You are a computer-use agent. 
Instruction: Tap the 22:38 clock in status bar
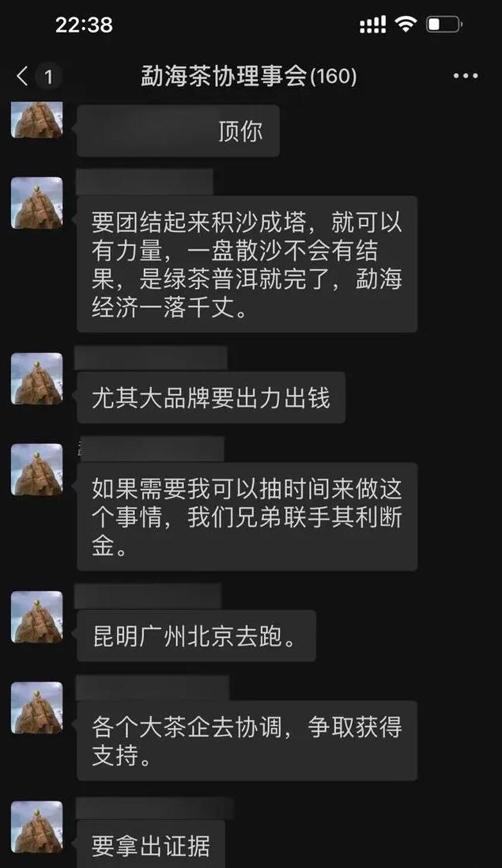[x=84, y=25]
